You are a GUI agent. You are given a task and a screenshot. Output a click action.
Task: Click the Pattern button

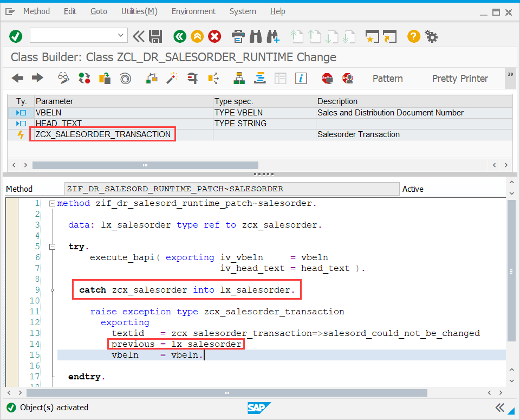[387, 79]
